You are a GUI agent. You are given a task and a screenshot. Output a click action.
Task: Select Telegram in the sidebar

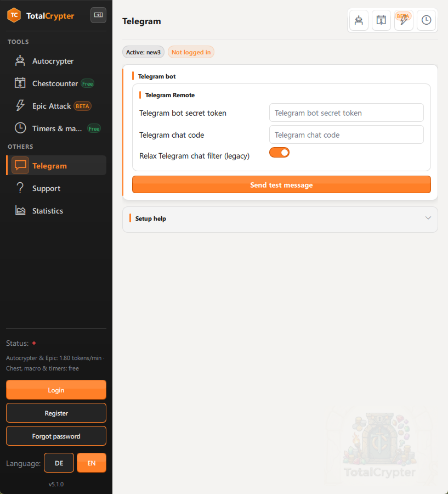[56, 165]
